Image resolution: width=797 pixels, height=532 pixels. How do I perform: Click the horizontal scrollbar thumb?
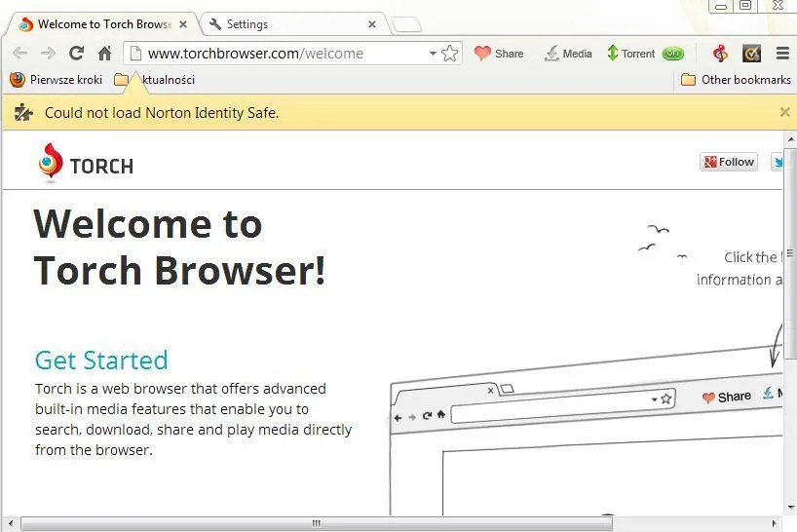point(316,523)
